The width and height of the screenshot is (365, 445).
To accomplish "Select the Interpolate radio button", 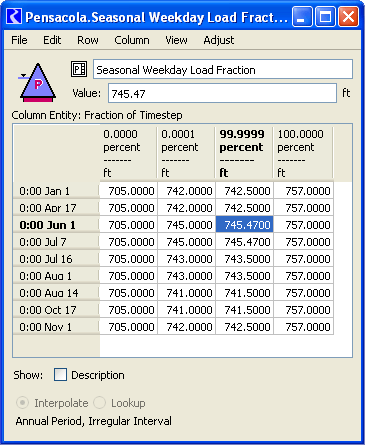I will click(22, 403).
